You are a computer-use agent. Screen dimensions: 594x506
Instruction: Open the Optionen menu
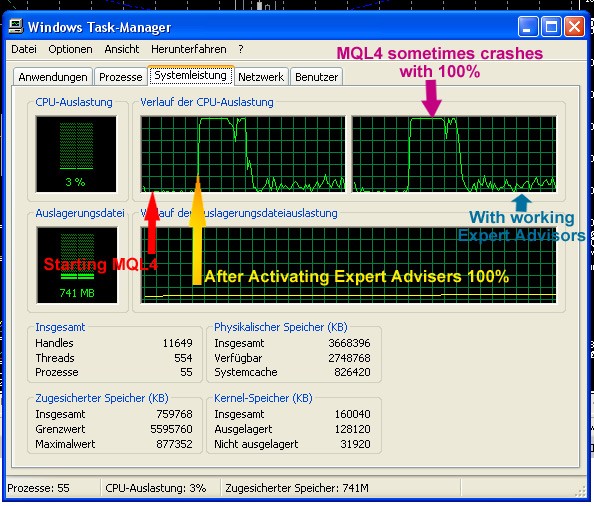[70, 49]
